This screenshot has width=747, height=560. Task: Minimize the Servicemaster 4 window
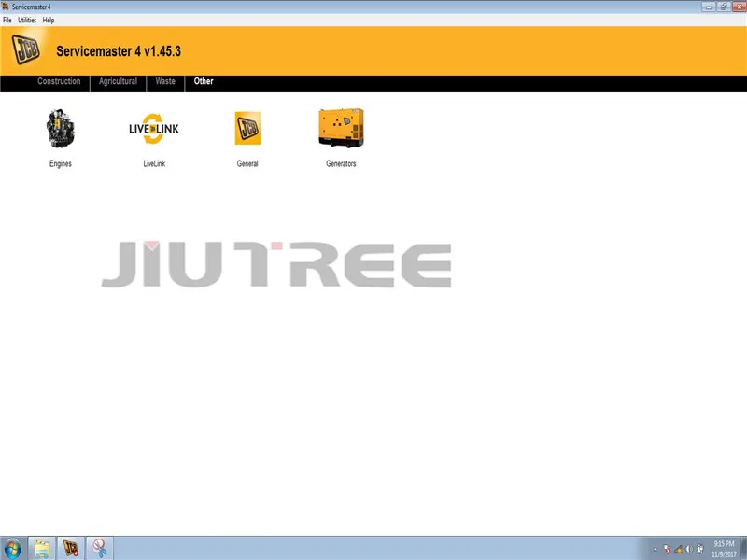pos(709,7)
